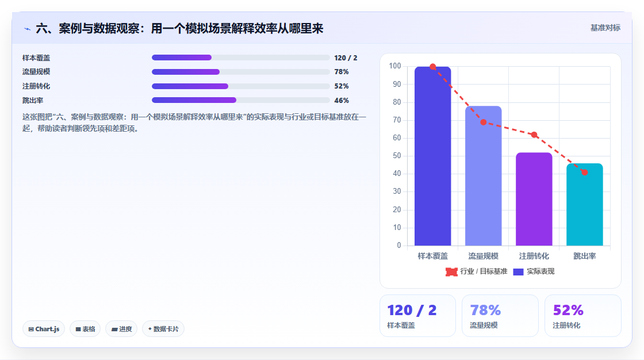Image resolution: width=644 pixels, height=360 pixels.
Task: Toggle 行业 / 目标基准 legend item
Action: tap(476, 271)
